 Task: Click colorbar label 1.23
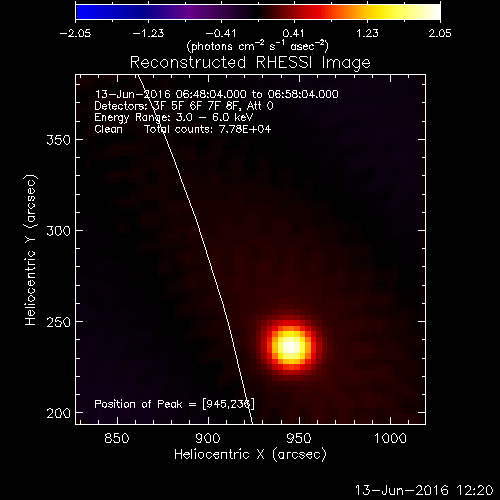(367, 33)
